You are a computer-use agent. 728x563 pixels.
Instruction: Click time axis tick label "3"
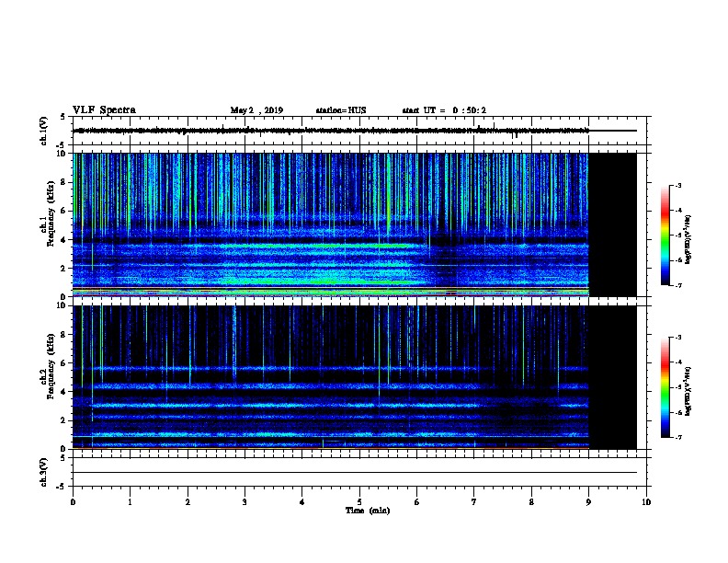pos(245,502)
